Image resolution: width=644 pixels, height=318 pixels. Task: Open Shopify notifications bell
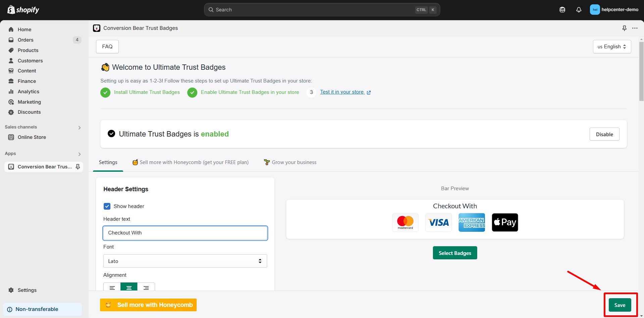tap(579, 9)
